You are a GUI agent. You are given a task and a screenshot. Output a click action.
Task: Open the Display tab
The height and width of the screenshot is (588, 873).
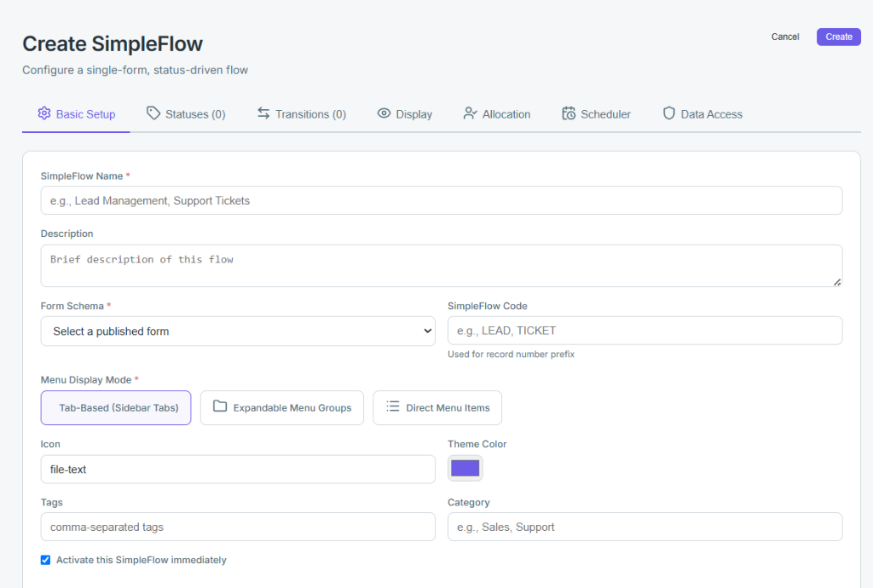tap(405, 114)
